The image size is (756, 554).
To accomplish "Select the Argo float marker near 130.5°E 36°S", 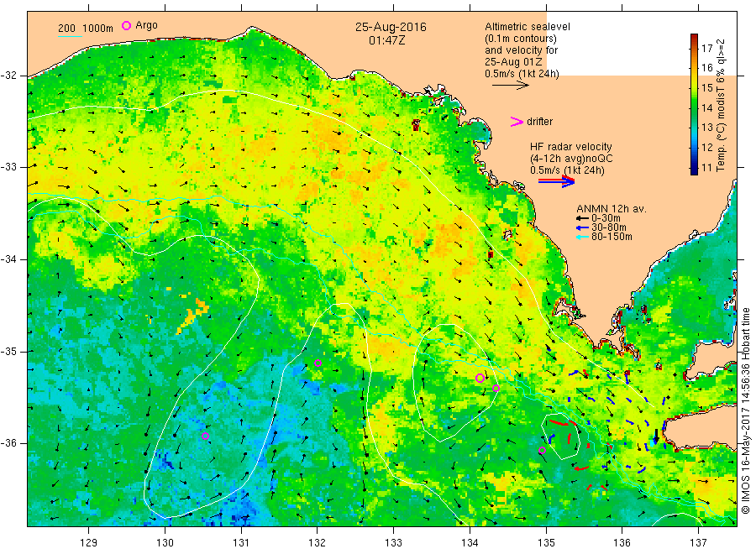I will (206, 436).
